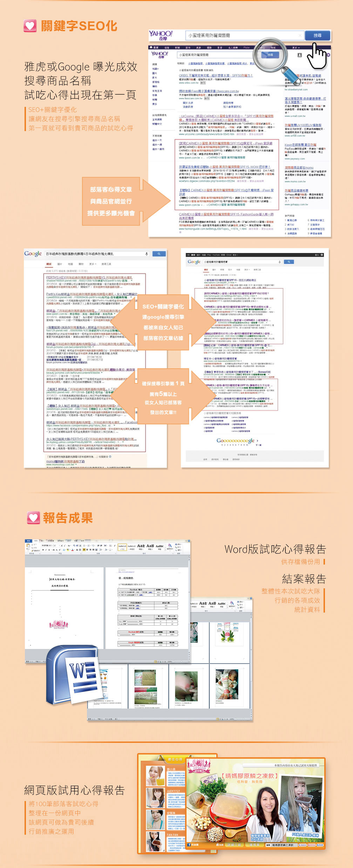Viewport: 353px width, 868px height.
Task: Click the vertical scrollbar of the front Word window
Action: click(x=189, y=608)
